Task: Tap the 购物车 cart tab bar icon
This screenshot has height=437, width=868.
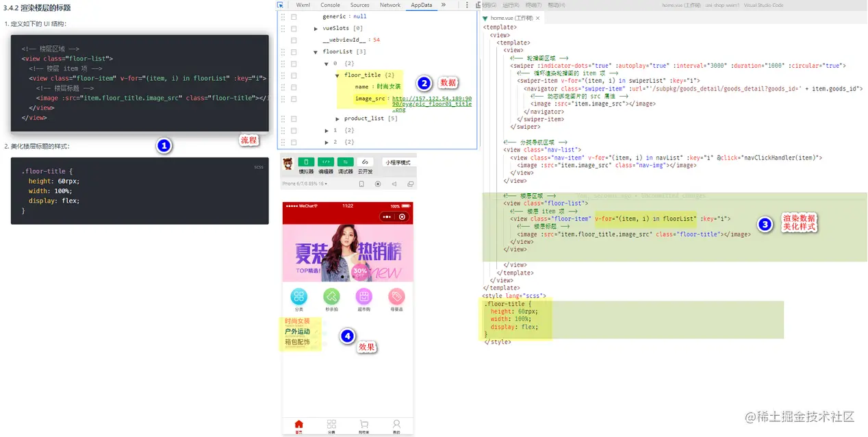Action: point(364,424)
